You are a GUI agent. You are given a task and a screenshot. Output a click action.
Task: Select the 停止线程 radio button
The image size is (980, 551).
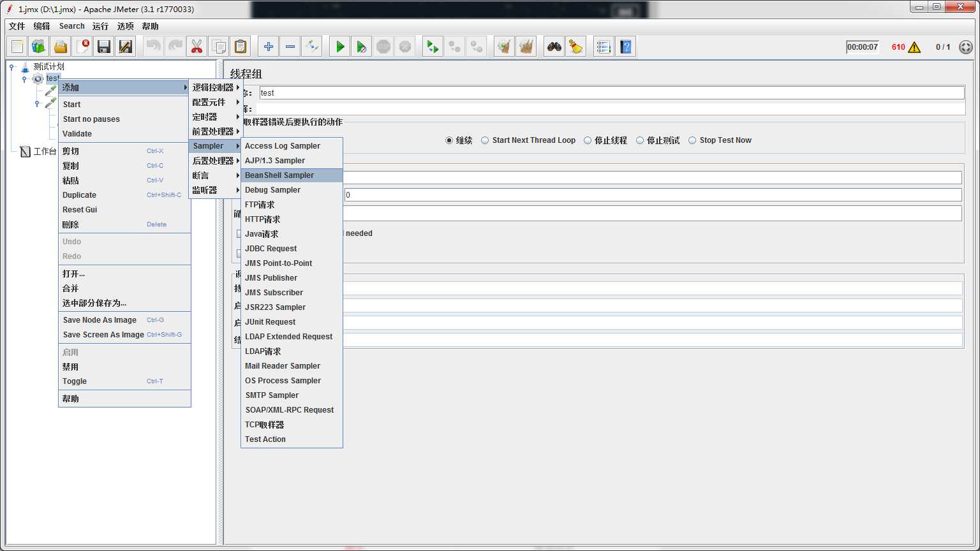tap(605, 140)
